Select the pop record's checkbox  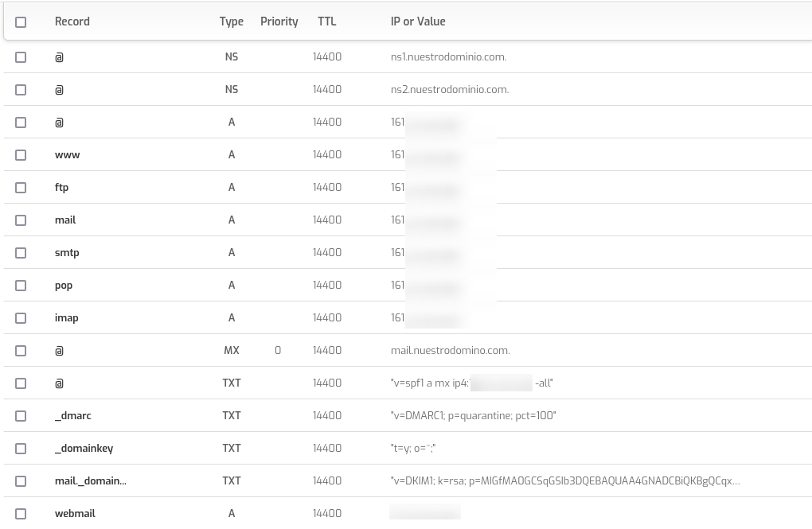click(21, 286)
